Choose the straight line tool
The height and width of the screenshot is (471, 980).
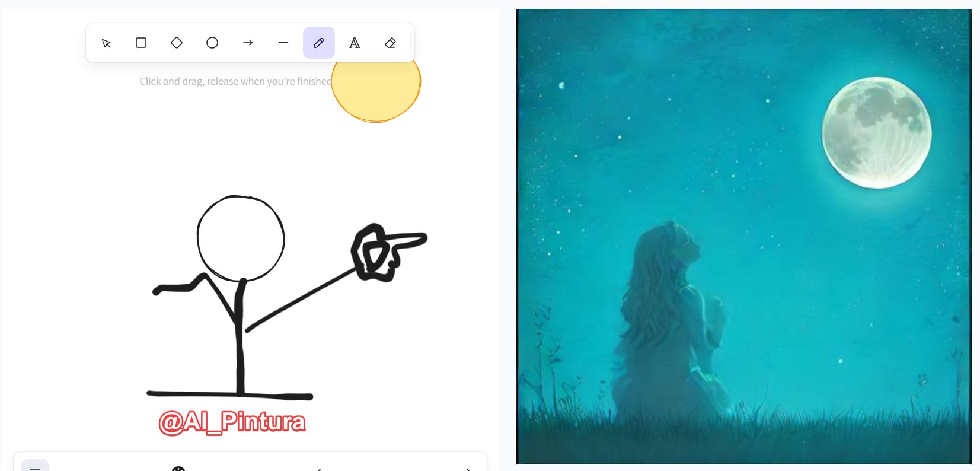point(283,43)
